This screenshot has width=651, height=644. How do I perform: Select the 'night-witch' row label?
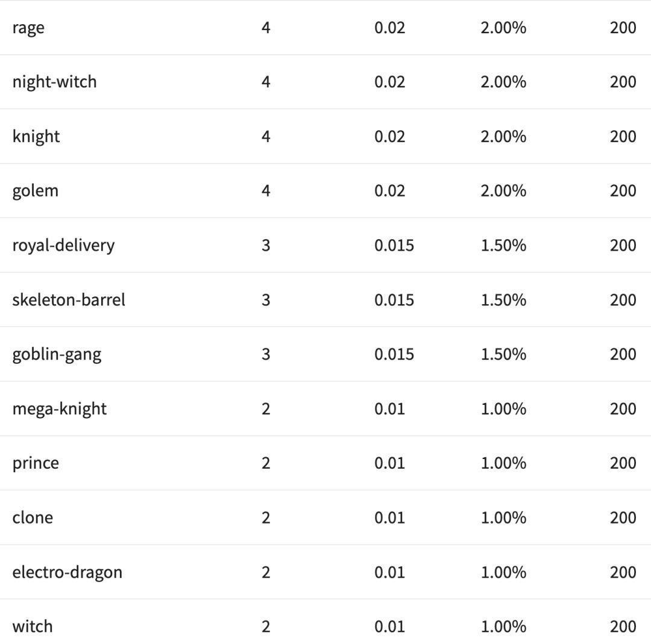tap(54, 82)
